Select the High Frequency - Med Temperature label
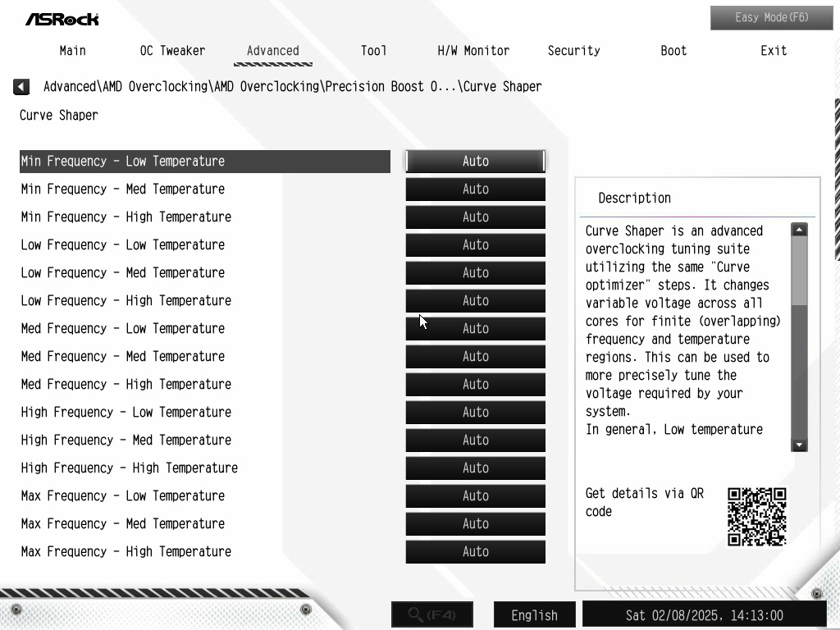The width and height of the screenshot is (840, 630). 126,440
